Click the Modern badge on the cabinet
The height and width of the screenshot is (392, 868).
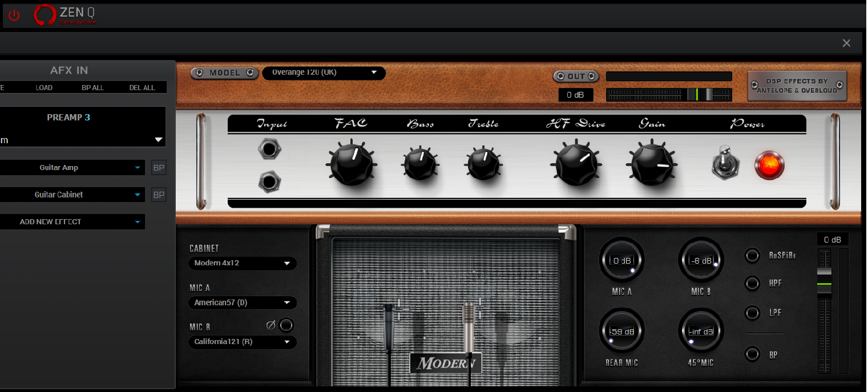click(x=446, y=363)
